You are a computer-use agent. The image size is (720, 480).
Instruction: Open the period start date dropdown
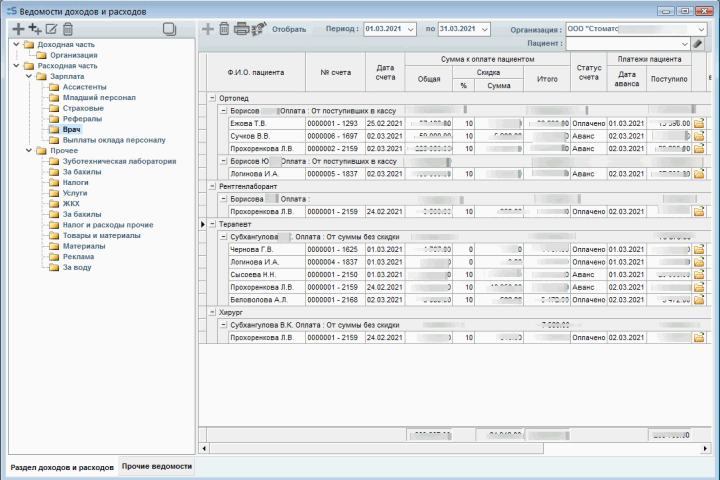tap(410, 30)
